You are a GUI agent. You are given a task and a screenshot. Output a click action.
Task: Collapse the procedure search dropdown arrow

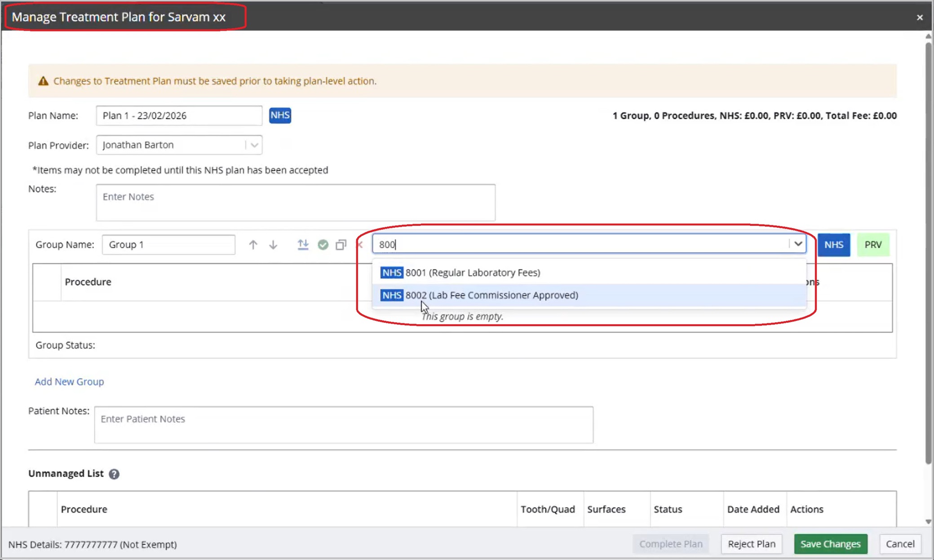coord(798,244)
